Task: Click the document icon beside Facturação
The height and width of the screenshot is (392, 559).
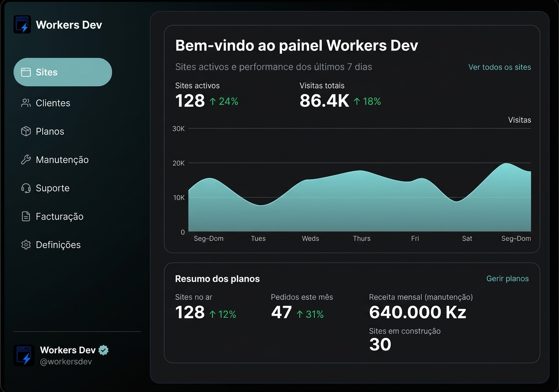Action: coord(26,216)
